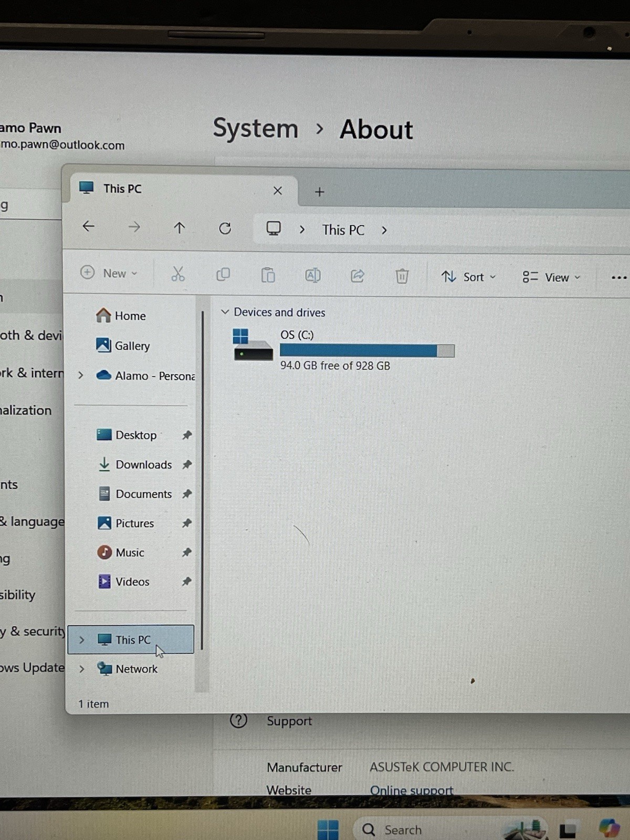Click the pin icon beside Pictures
This screenshot has width=630, height=840.
pos(187,523)
